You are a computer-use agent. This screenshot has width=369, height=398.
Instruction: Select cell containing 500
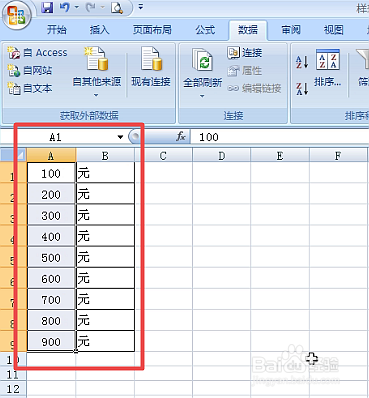pos(51,257)
